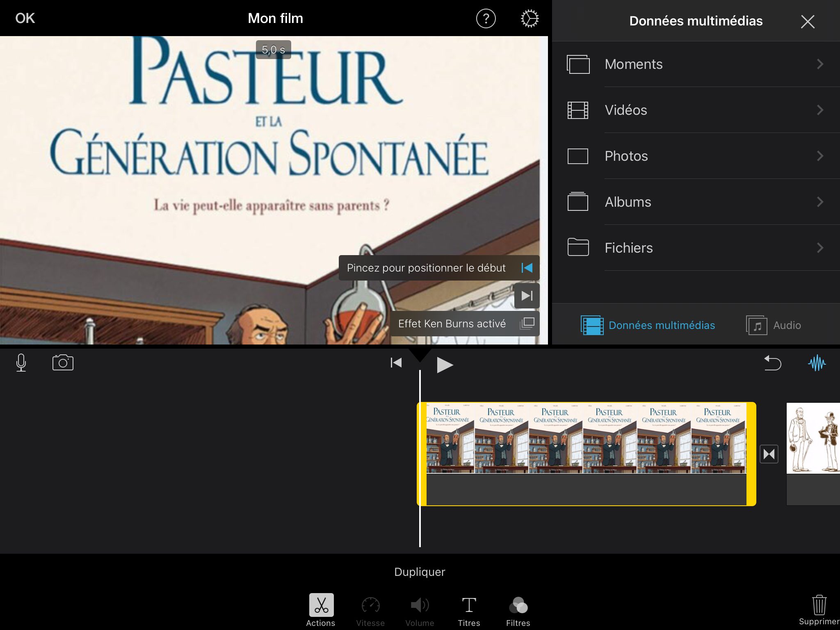
Task: Click the white playhead line
Action: pyautogui.click(x=420, y=458)
